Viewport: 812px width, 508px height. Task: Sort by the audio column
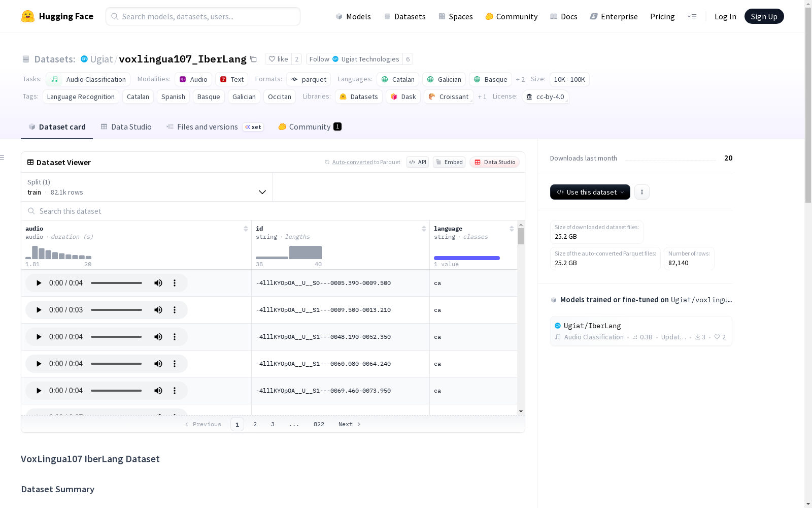click(246, 229)
